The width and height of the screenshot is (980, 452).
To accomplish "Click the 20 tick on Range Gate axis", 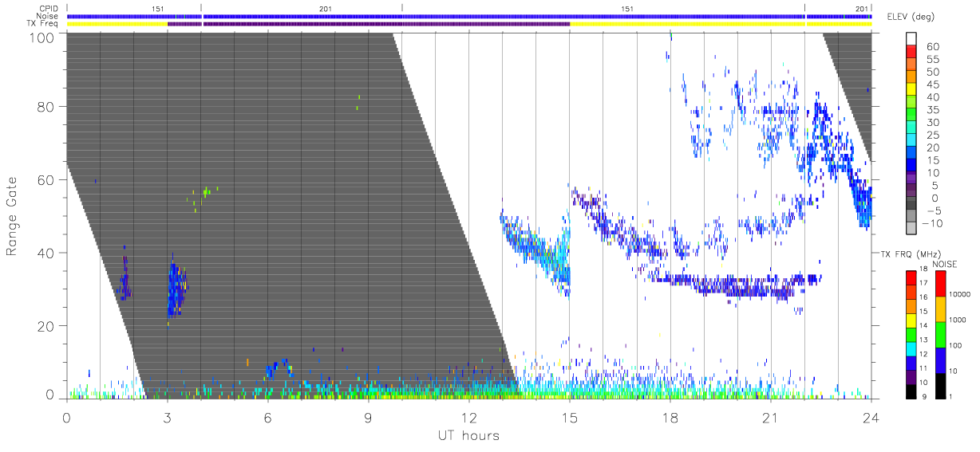I will tap(47, 326).
